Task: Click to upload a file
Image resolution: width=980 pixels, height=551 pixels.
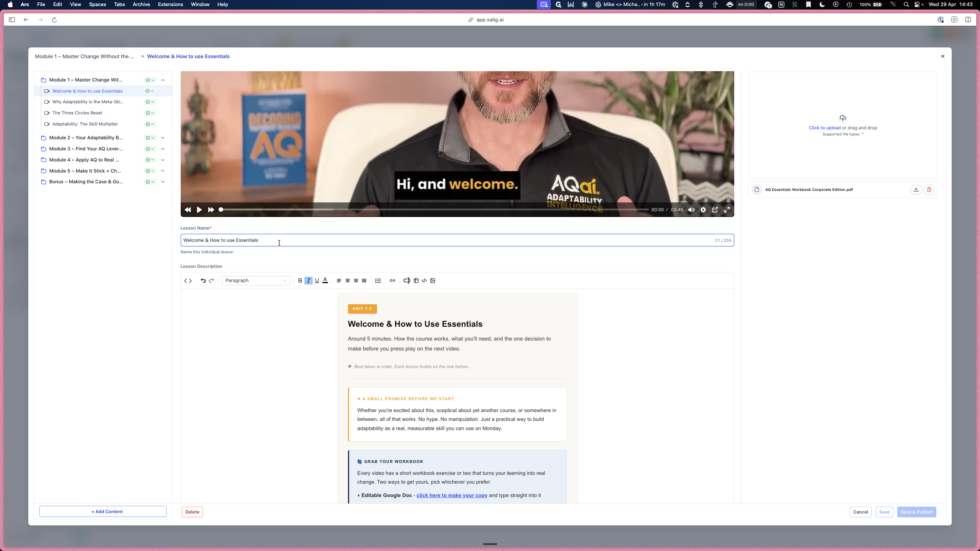Action: [x=825, y=128]
